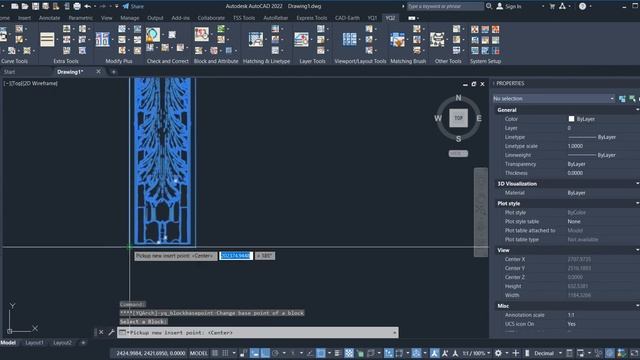The width and height of the screenshot is (640, 360).
Task: Click the large icon in Viewport/Layout Tools panel
Action: tap(349, 40)
